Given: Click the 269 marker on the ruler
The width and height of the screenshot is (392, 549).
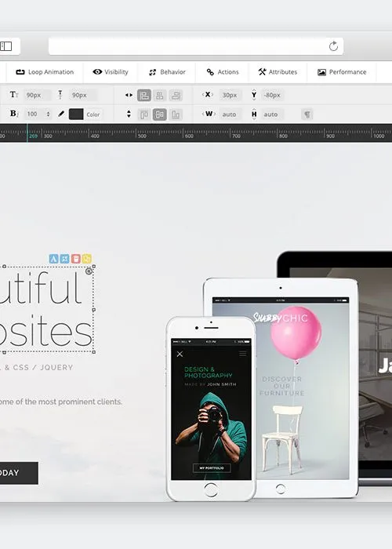Looking at the screenshot, I should click(x=33, y=136).
